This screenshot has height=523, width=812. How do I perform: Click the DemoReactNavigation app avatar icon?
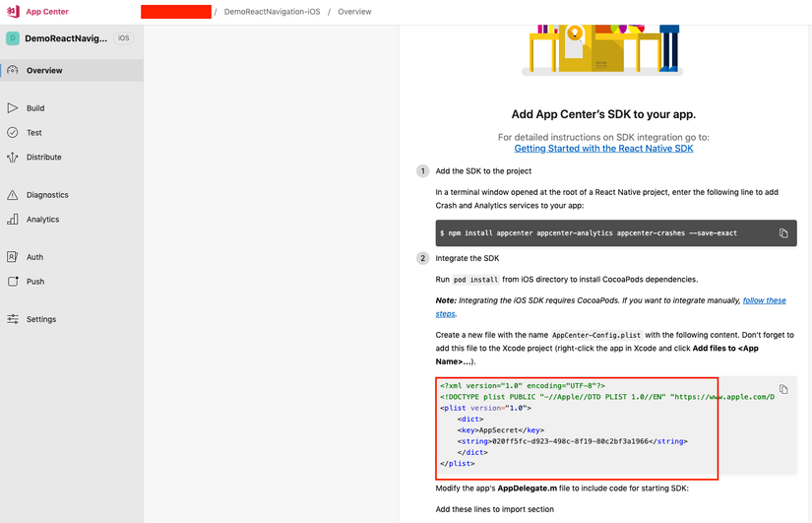[13, 38]
